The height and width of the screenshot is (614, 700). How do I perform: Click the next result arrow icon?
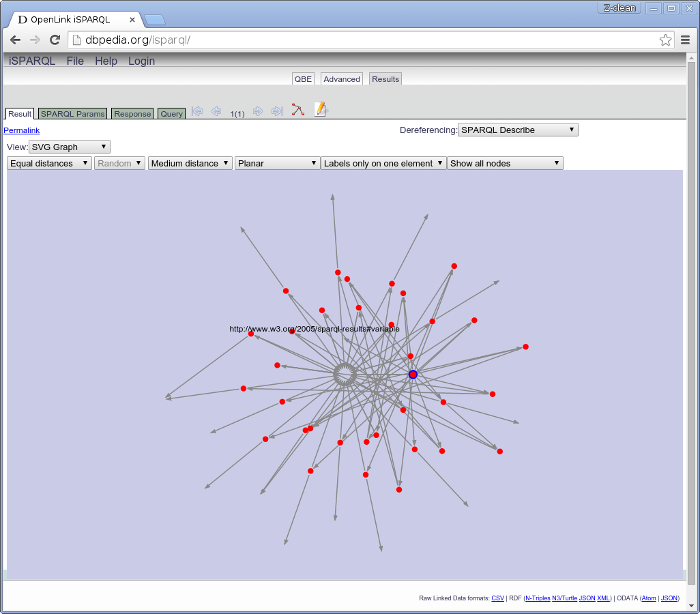[258, 111]
